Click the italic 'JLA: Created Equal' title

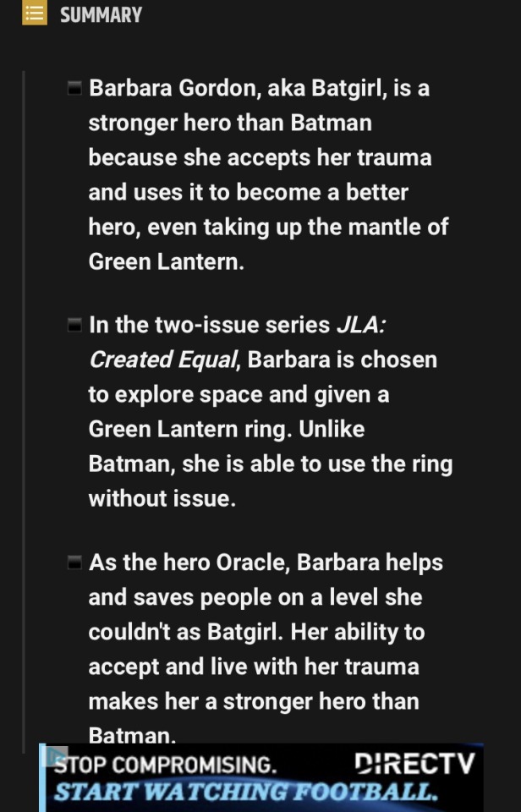point(161,359)
